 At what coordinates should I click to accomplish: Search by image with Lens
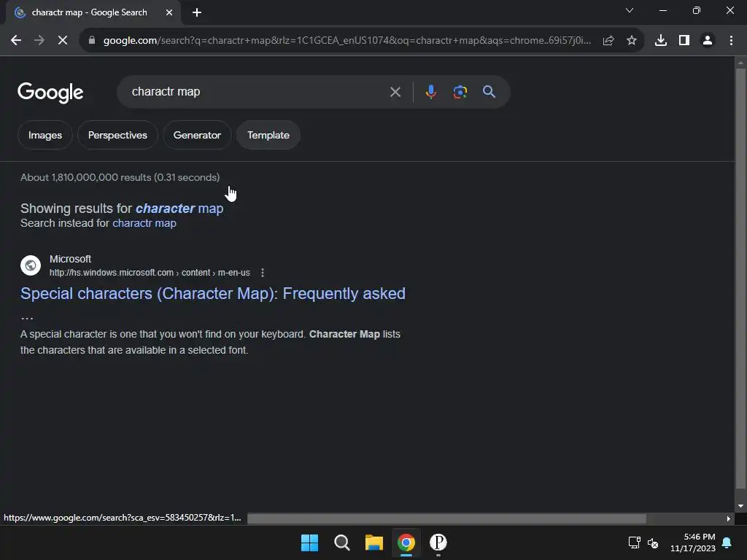click(x=460, y=92)
